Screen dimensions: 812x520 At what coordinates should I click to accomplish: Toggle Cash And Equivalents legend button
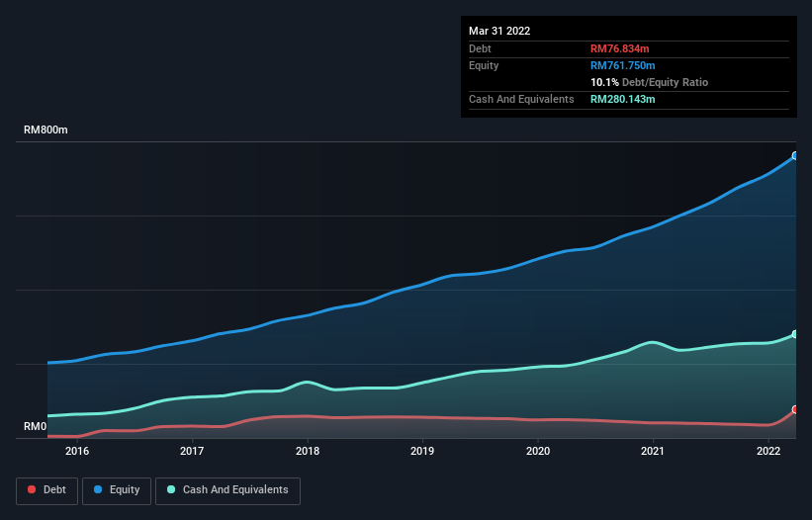coord(227,490)
